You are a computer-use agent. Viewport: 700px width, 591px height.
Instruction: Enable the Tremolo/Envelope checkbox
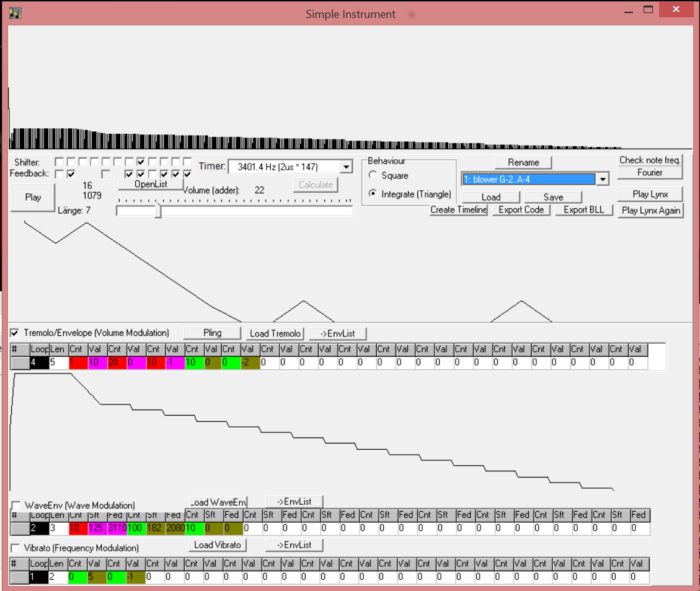[15, 333]
